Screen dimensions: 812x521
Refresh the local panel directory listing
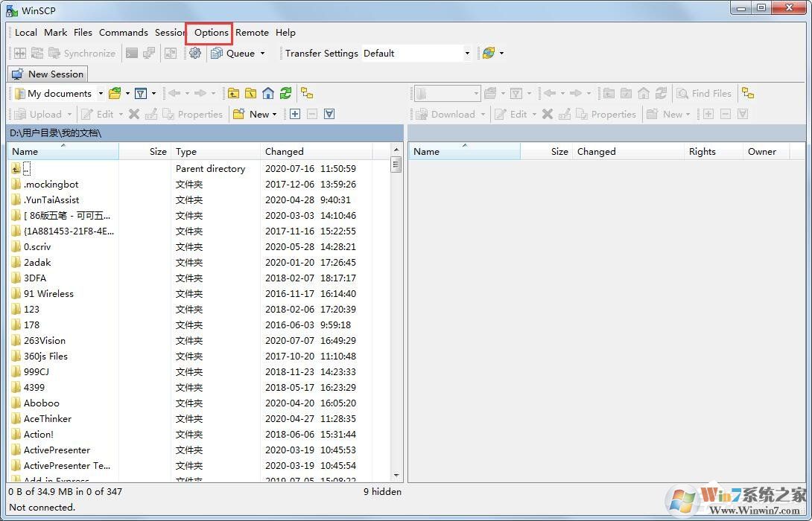click(285, 94)
